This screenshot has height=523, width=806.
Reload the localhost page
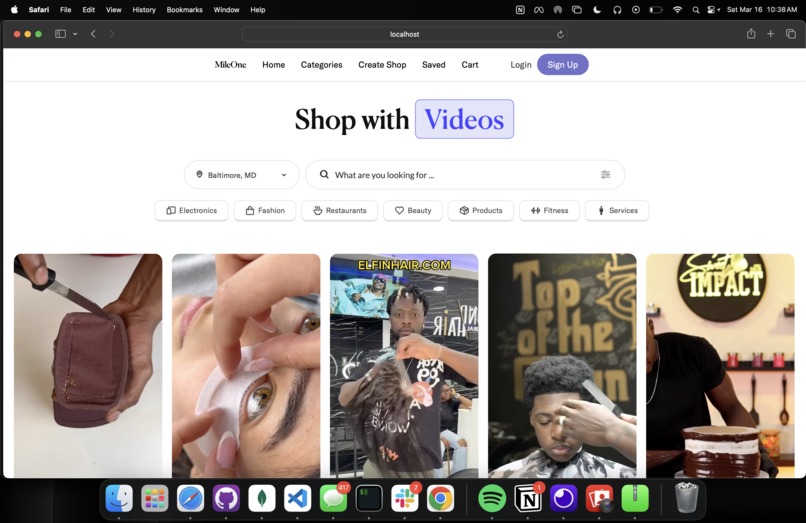560,34
